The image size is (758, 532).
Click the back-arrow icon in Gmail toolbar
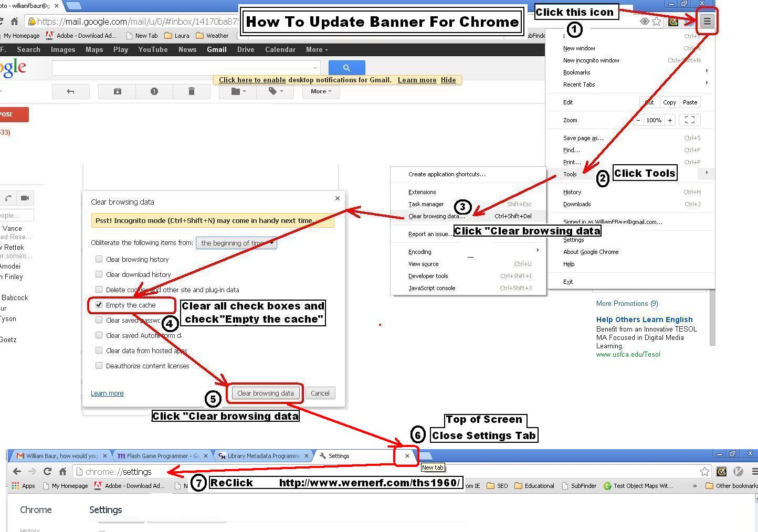(70, 91)
